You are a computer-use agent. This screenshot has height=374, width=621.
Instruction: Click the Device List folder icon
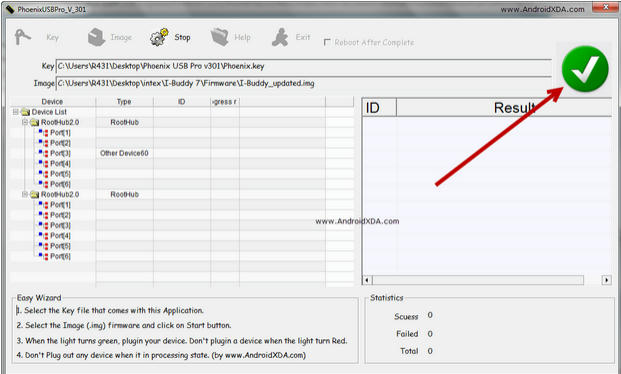point(26,112)
